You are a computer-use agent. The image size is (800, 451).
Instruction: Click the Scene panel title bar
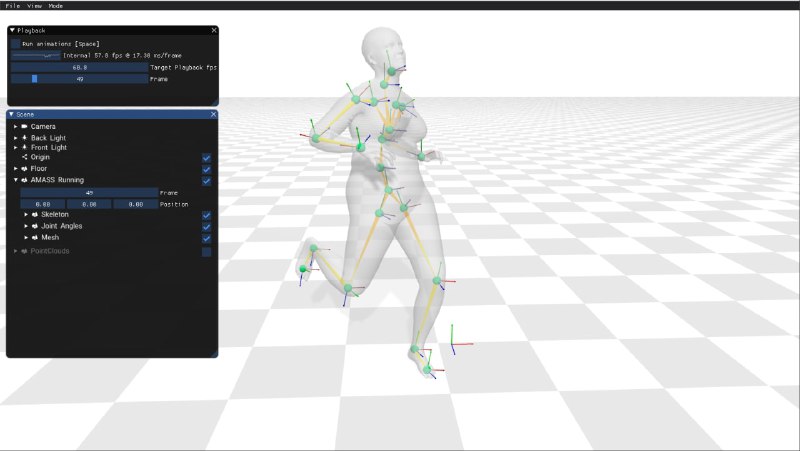click(x=112, y=114)
